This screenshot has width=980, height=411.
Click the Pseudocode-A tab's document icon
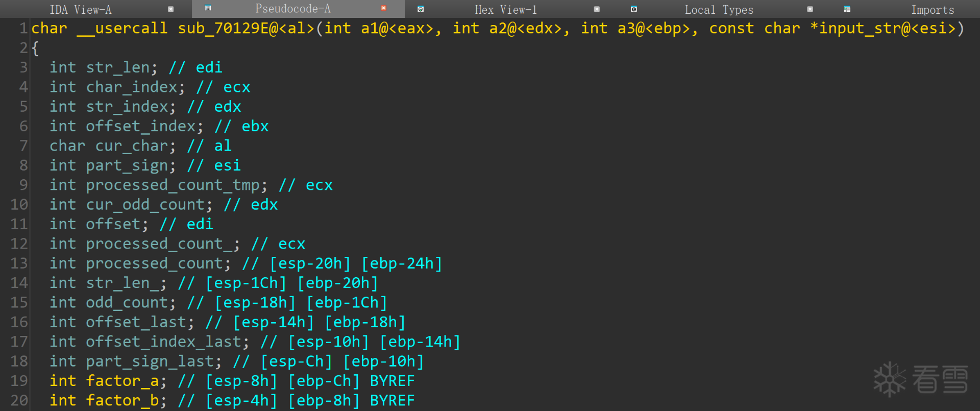208,8
